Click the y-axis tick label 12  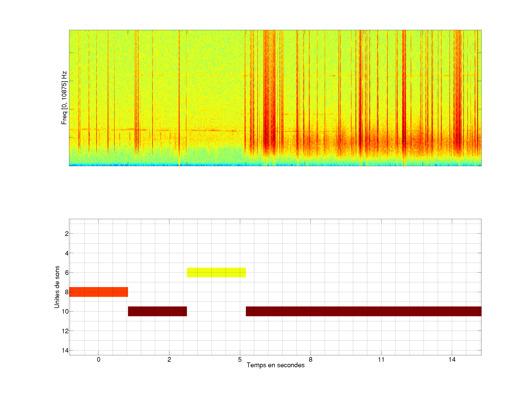click(65, 331)
